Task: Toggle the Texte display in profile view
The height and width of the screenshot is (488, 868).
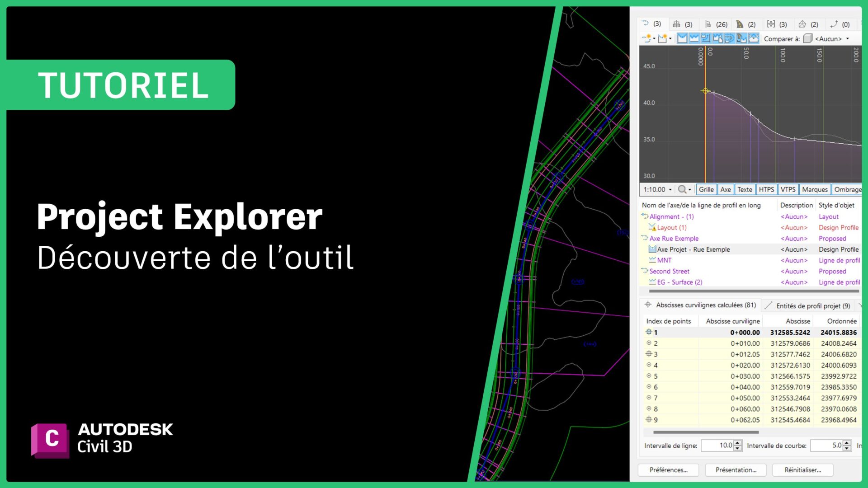Action: pos(745,189)
